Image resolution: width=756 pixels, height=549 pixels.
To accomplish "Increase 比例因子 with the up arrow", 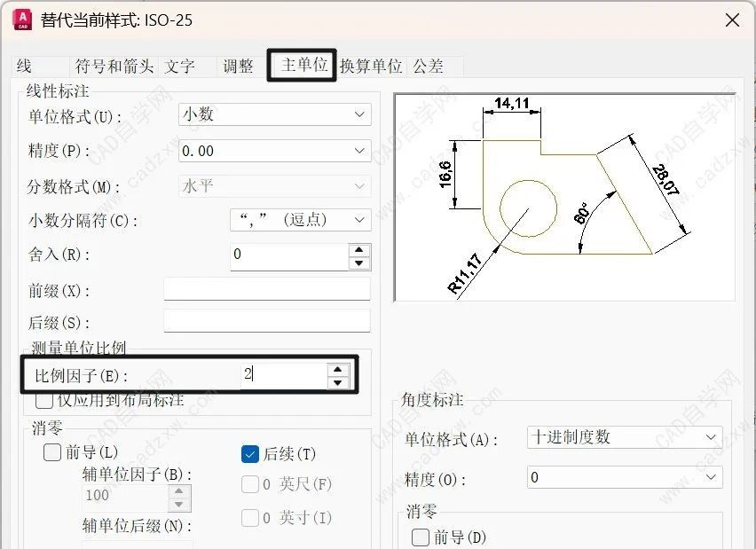I will tap(338, 369).
